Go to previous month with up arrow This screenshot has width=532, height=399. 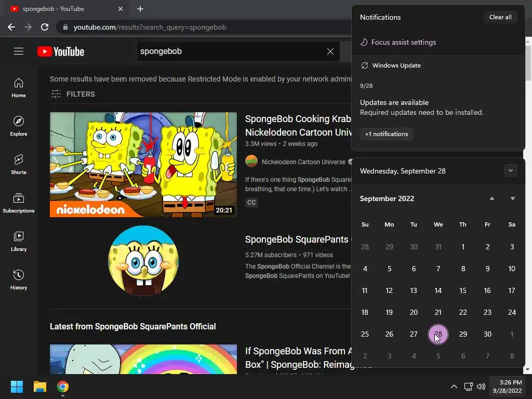pos(491,198)
